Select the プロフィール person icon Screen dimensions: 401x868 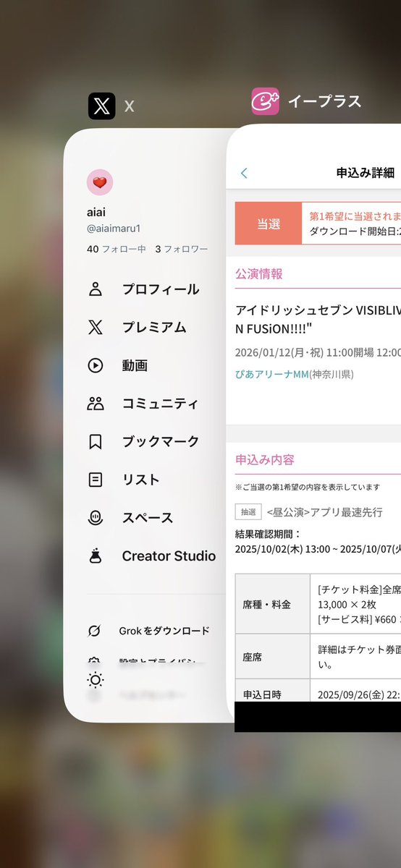(96, 289)
